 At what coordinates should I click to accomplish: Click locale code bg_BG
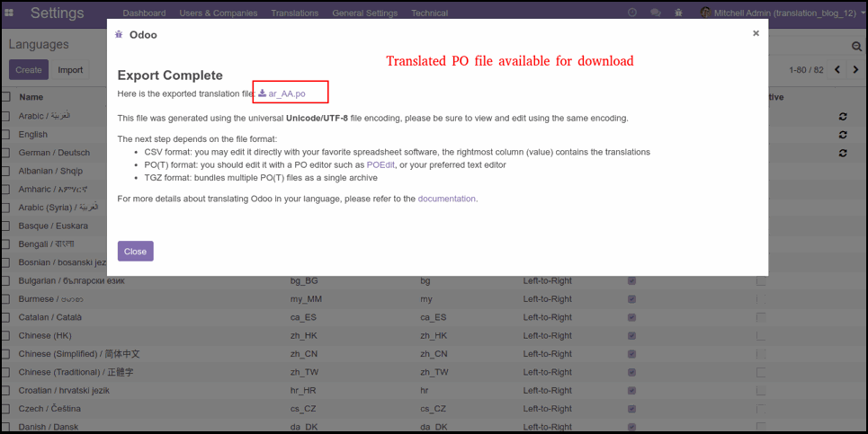tap(304, 281)
